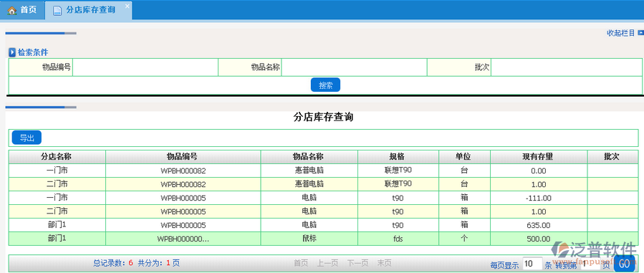Click the 物品编号 search input field
644x273 pixels.
(145, 67)
